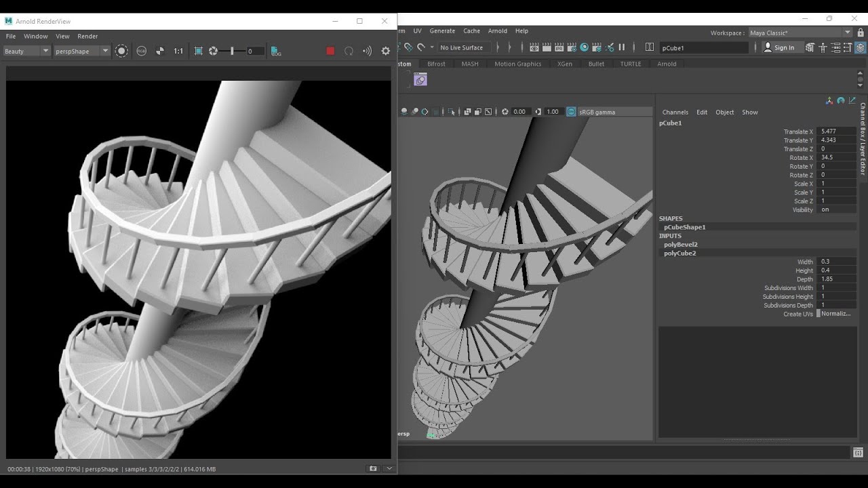Click the RenderView settings gear icon

point(386,51)
